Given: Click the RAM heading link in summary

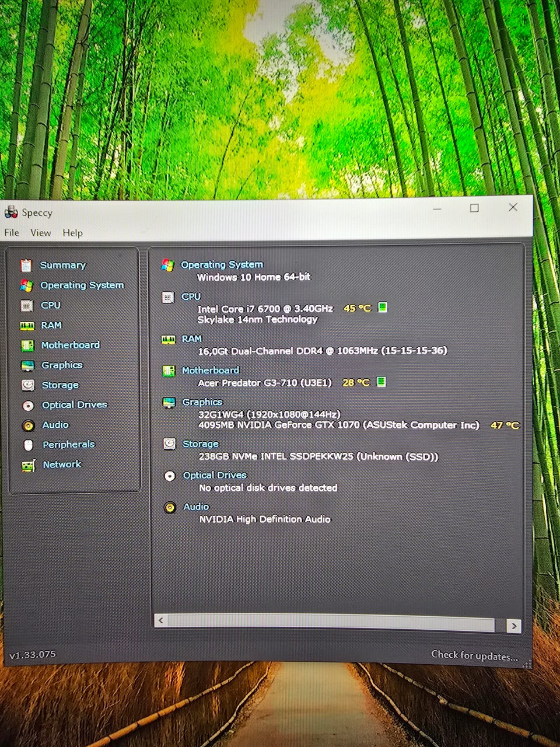Looking at the screenshot, I should coord(192,339).
